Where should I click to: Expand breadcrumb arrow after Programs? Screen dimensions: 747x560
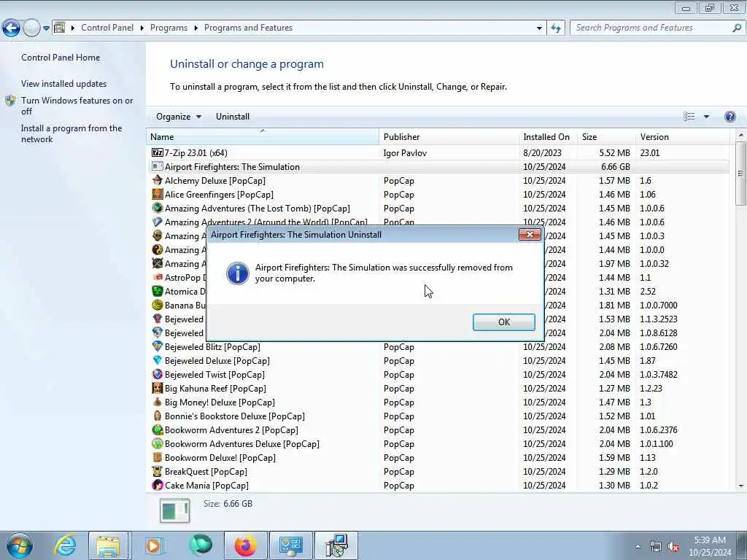click(196, 28)
